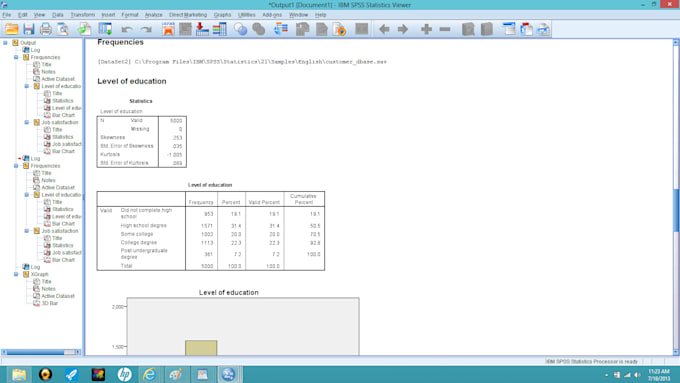The image size is (680, 383).
Task: Click the volume icon in system tray
Action: point(637,375)
